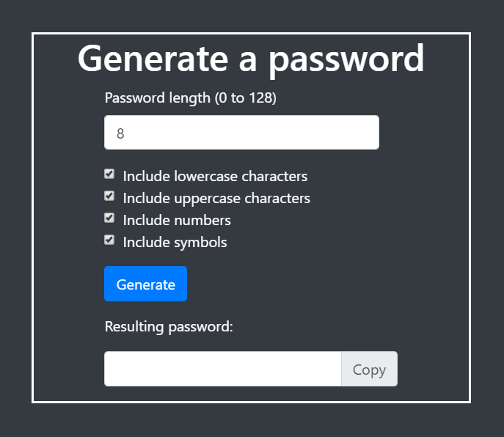
Task: Click the 'Include symbols' label text
Action: 175,242
